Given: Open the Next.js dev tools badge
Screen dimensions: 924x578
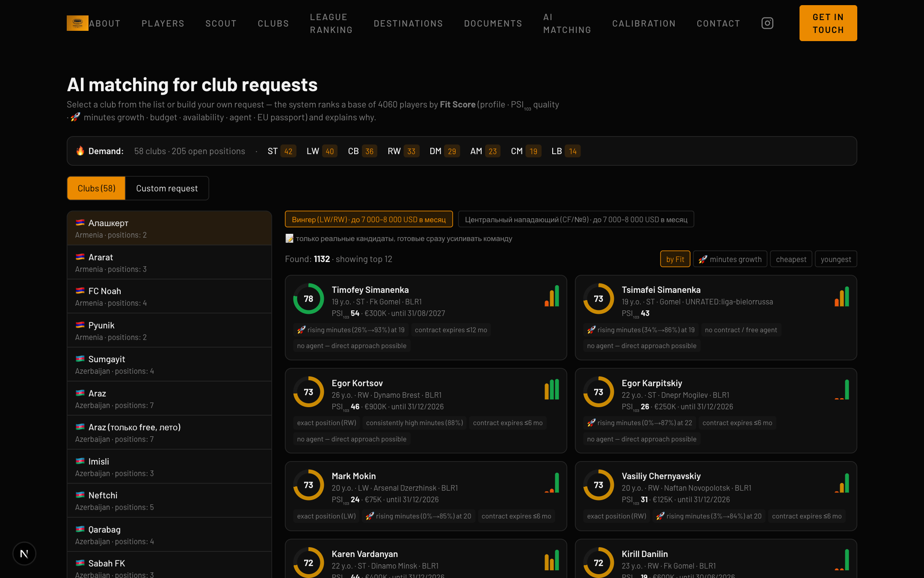Looking at the screenshot, I should tap(24, 554).
